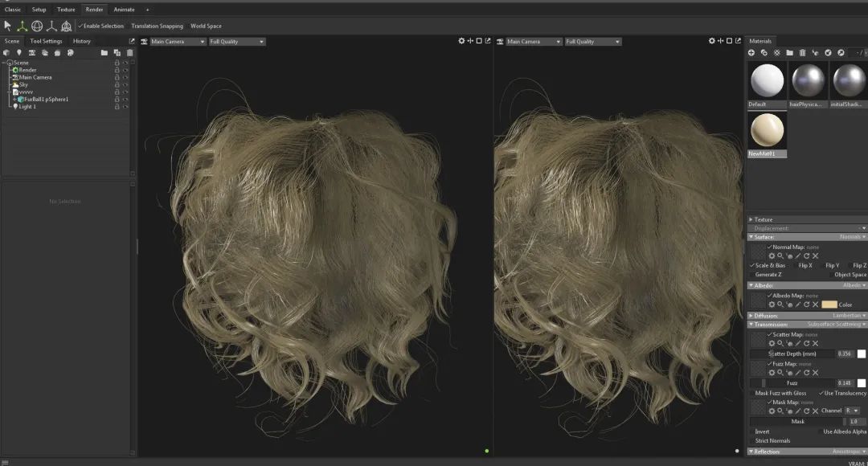Enable the Flip X checkbox

point(795,266)
